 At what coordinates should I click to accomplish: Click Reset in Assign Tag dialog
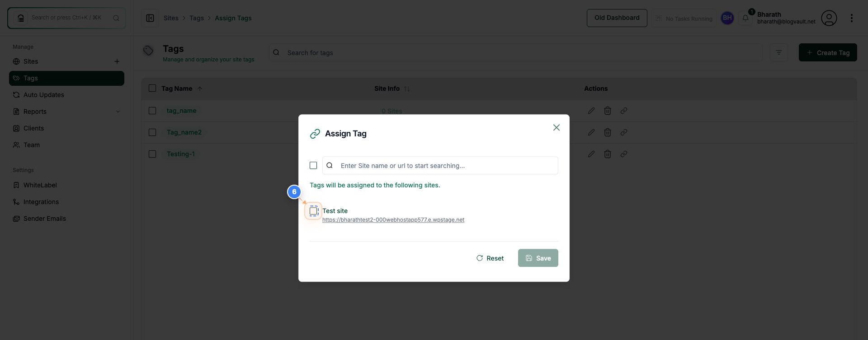[490, 258]
